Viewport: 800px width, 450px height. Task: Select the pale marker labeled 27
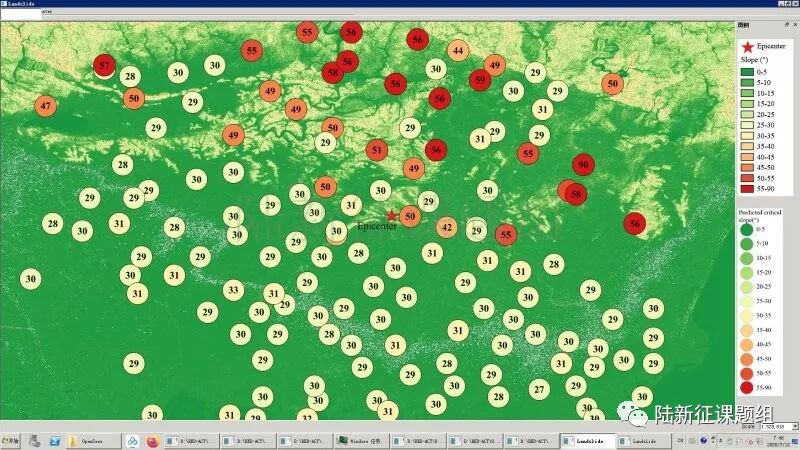539,389
